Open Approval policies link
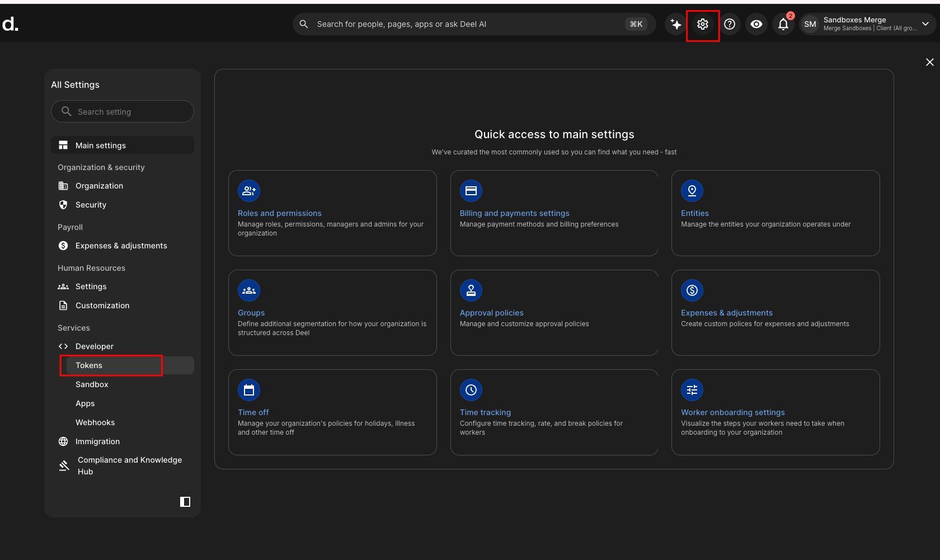Image resolution: width=940 pixels, height=560 pixels. click(x=492, y=313)
